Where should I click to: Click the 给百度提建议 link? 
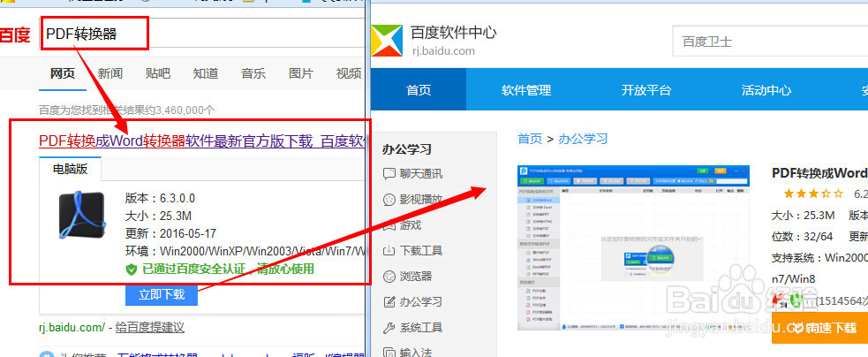tap(149, 328)
